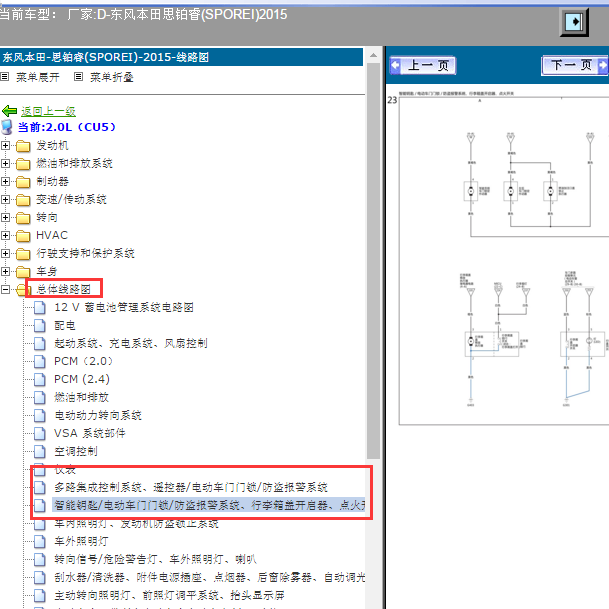Click document icon beside 车外照明灯
The height and width of the screenshot is (609, 609).
click(40, 541)
